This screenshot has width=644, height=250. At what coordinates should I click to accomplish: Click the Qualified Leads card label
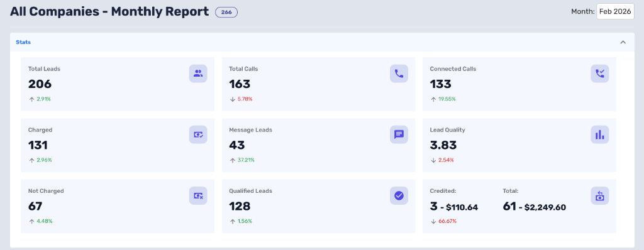click(x=250, y=191)
